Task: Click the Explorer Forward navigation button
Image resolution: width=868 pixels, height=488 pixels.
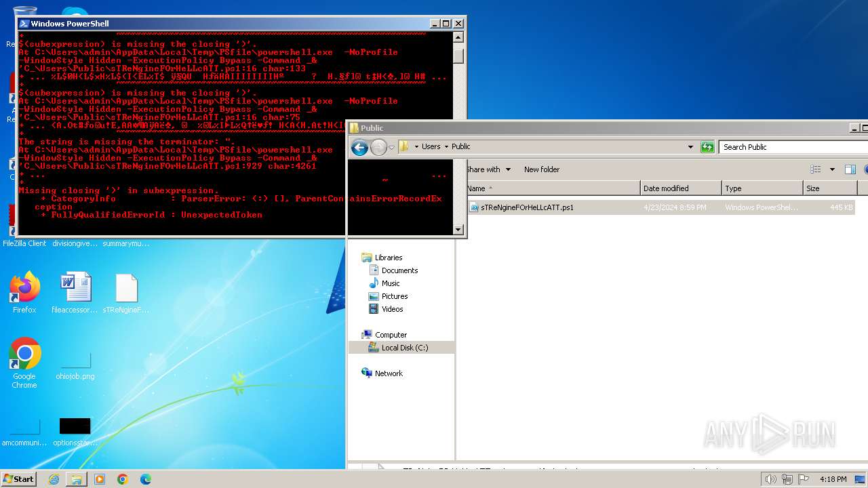Action: click(x=378, y=147)
